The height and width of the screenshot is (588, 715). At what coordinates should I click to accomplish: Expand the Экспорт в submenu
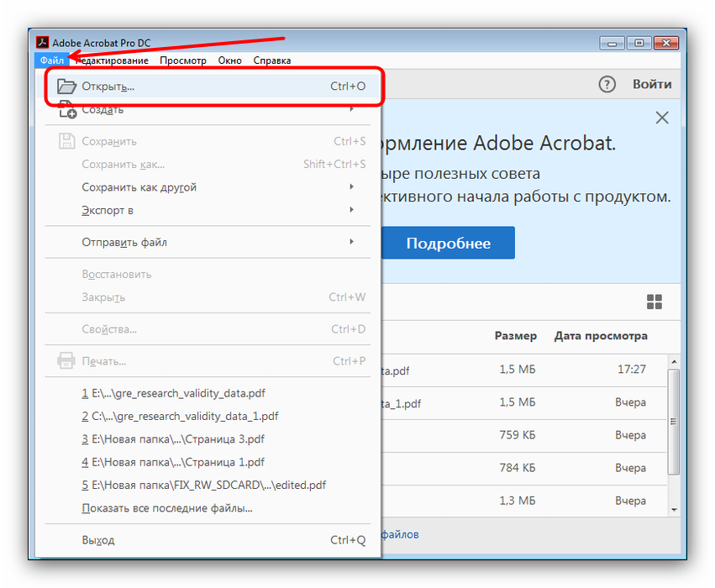coord(351,210)
